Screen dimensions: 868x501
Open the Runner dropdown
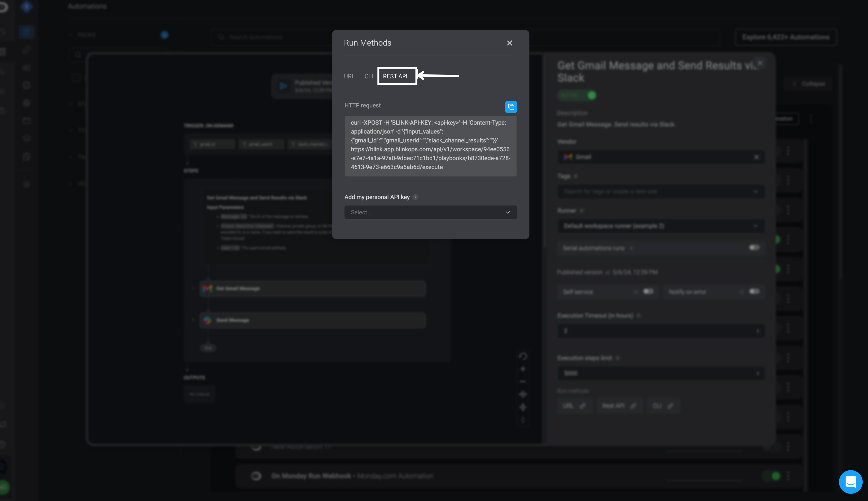coord(661,226)
